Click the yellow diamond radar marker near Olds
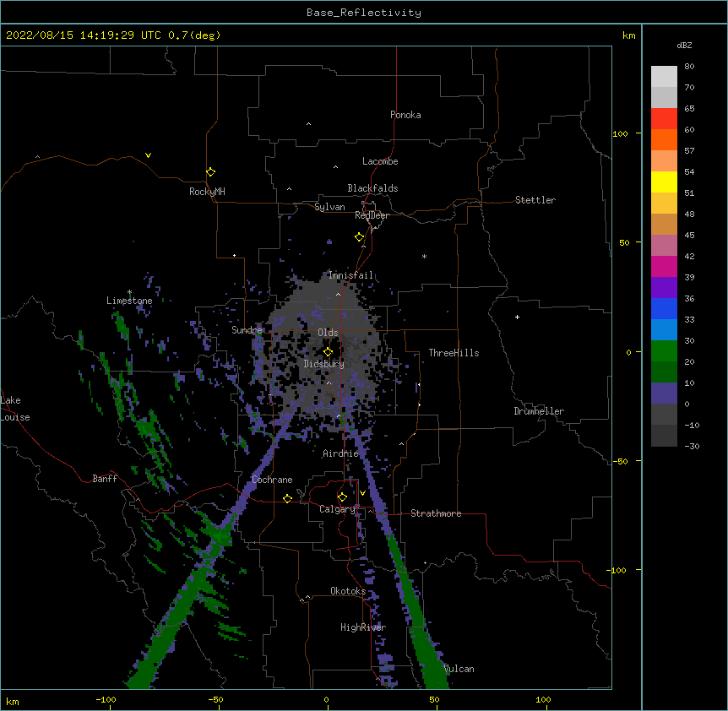This screenshot has width=728, height=711. coord(328,352)
